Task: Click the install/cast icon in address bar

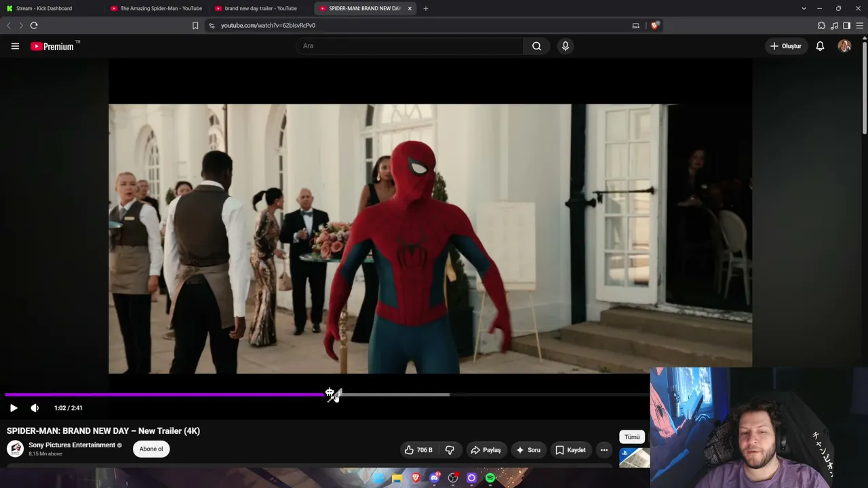Action: coord(635,26)
